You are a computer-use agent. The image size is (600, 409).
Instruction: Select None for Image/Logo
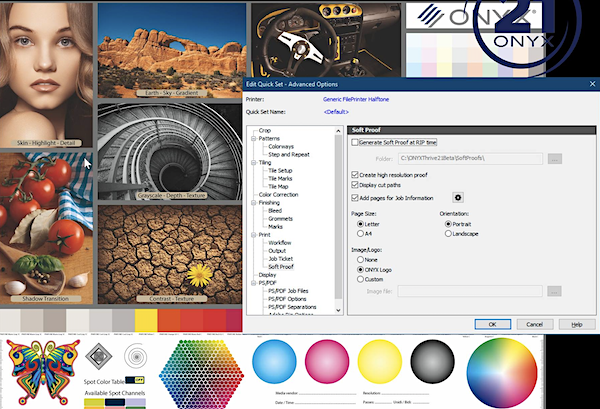(x=360, y=259)
